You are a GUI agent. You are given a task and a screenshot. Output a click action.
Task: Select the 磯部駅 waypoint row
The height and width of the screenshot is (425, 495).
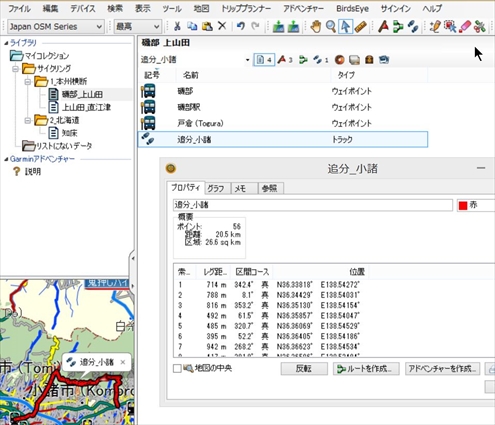tap(283, 107)
